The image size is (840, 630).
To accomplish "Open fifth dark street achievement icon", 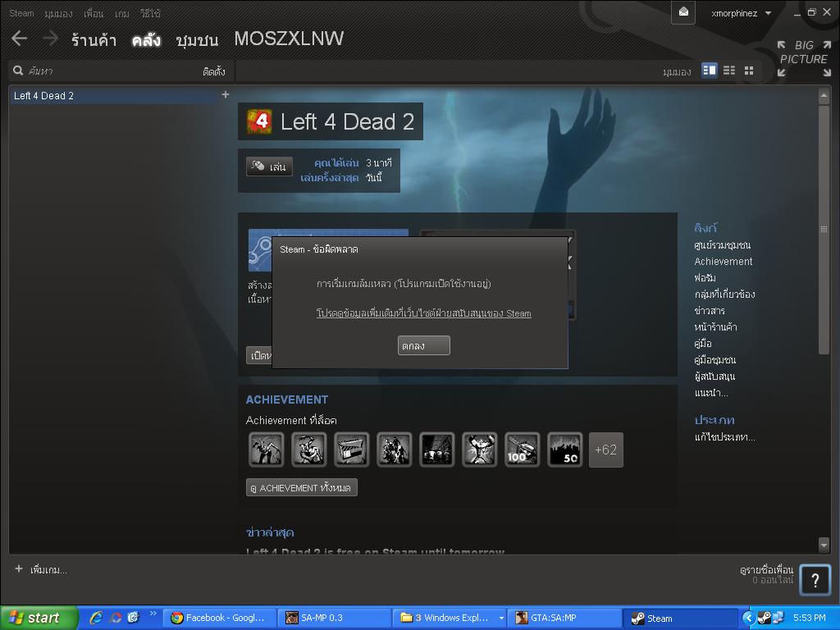I will tap(437, 450).
